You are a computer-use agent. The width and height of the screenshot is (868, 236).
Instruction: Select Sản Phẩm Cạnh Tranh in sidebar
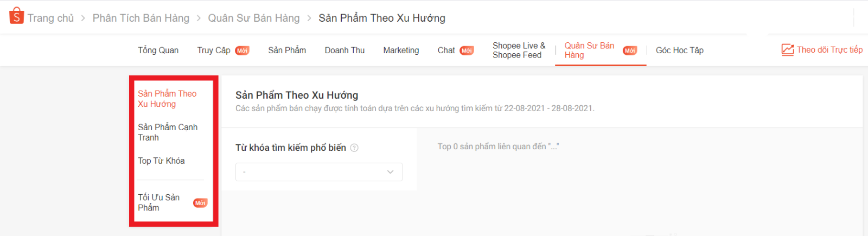(168, 132)
